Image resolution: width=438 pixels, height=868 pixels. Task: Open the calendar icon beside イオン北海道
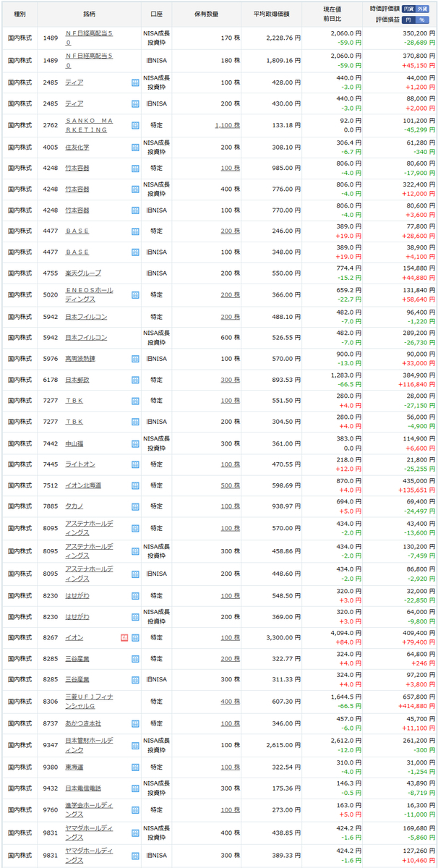(135, 485)
